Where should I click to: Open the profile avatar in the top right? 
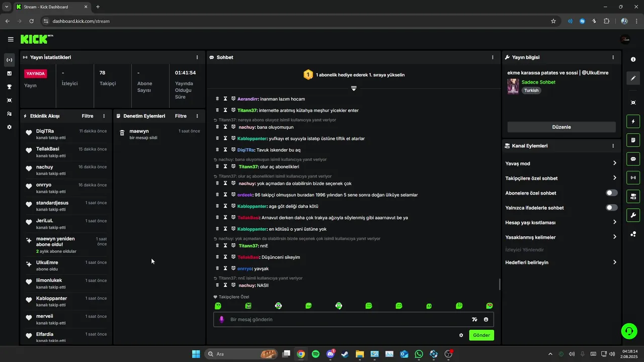625,39
